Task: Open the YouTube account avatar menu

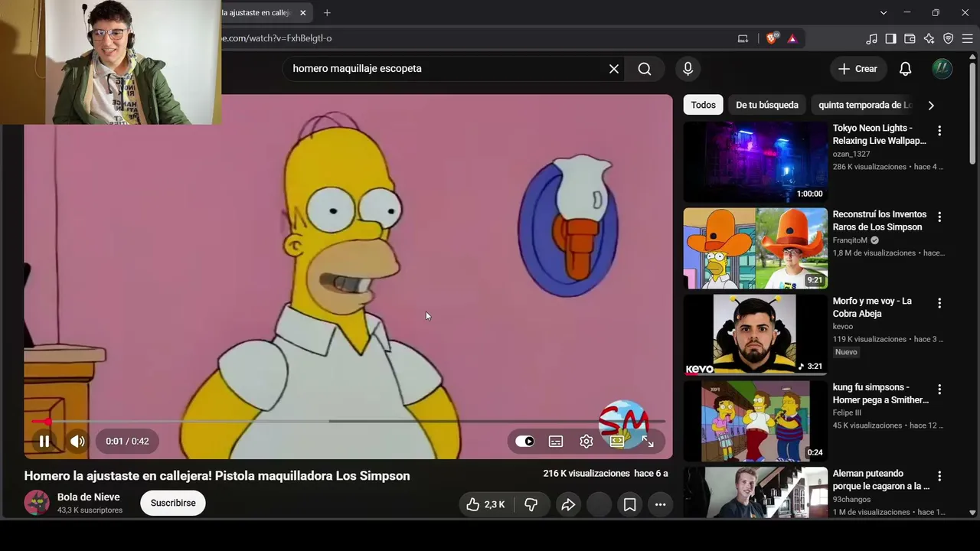Action: (x=942, y=69)
